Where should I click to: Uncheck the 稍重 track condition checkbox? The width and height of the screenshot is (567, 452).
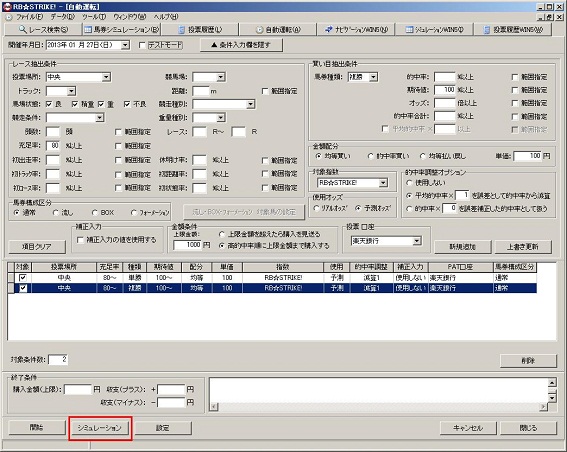click(x=75, y=104)
